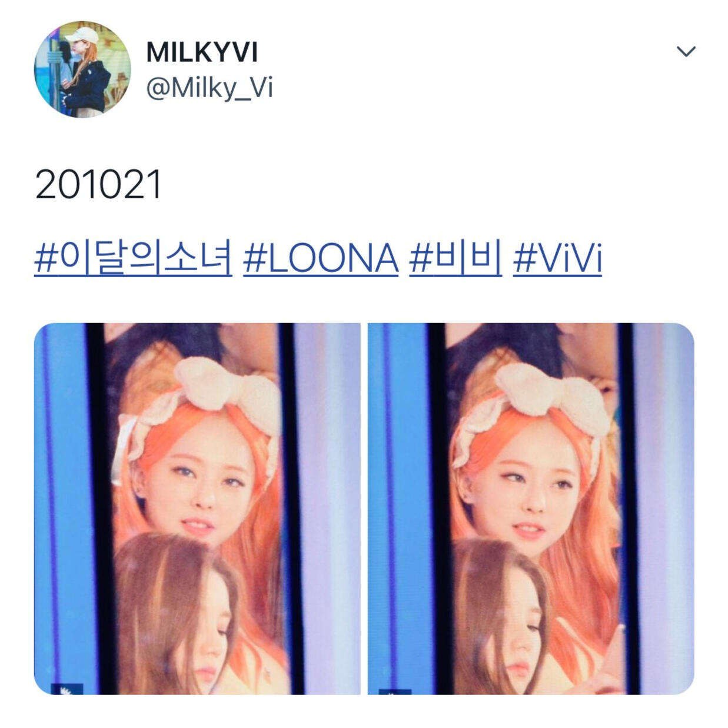This screenshot has height=728, width=728.
Task: Open the two-syllable Korean hashtag 비비
Action: pyautogui.click(x=456, y=258)
